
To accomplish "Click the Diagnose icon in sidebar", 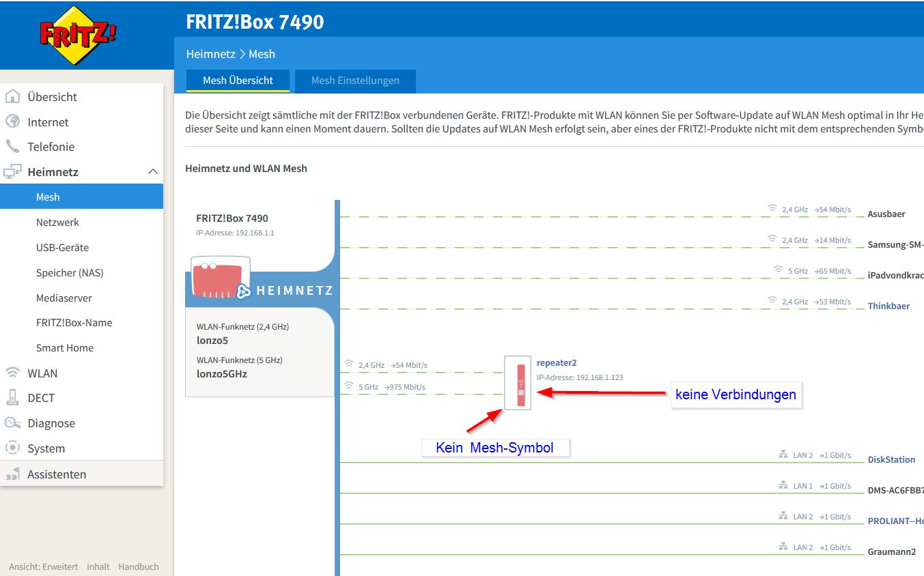I will (x=12, y=423).
